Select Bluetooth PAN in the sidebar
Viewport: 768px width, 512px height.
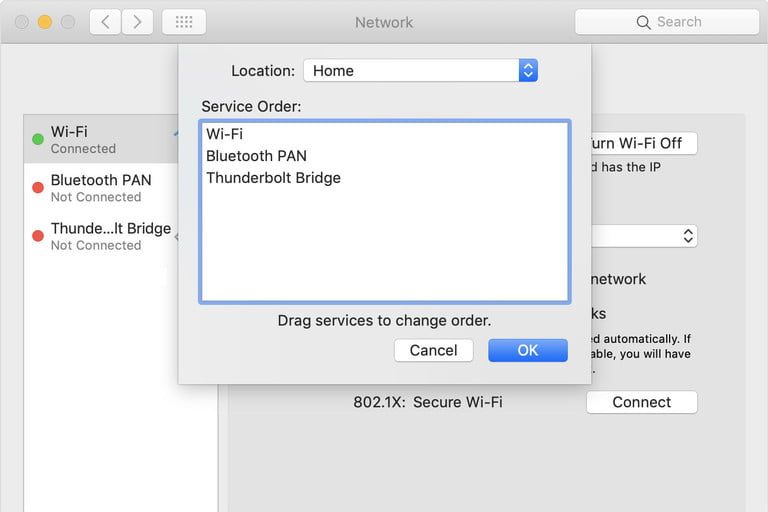pyautogui.click(x=101, y=187)
